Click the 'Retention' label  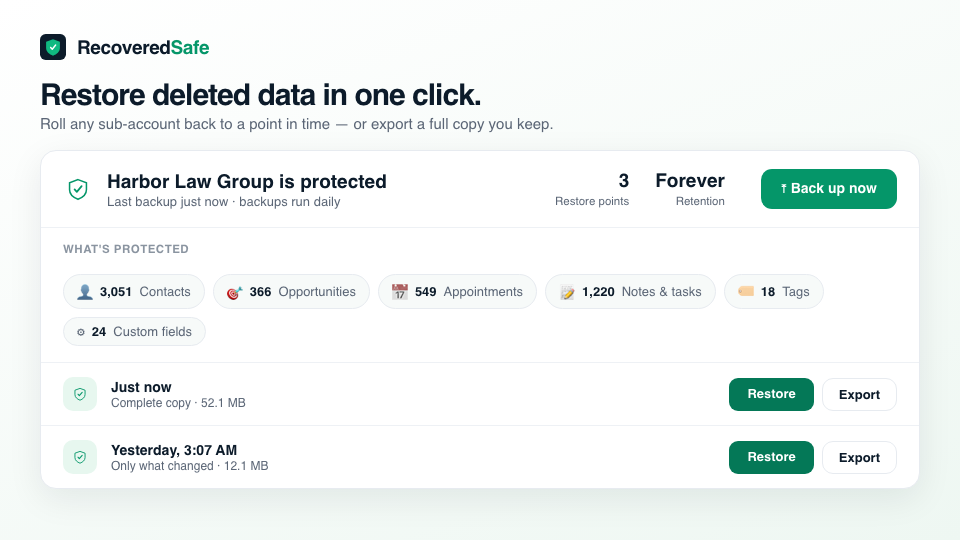[700, 201]
